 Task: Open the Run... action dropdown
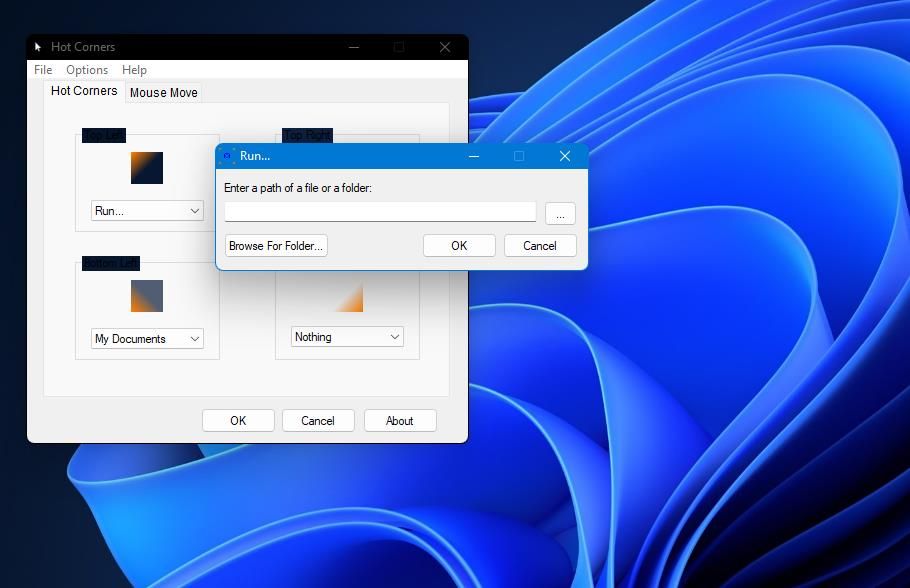click(147, 211)
